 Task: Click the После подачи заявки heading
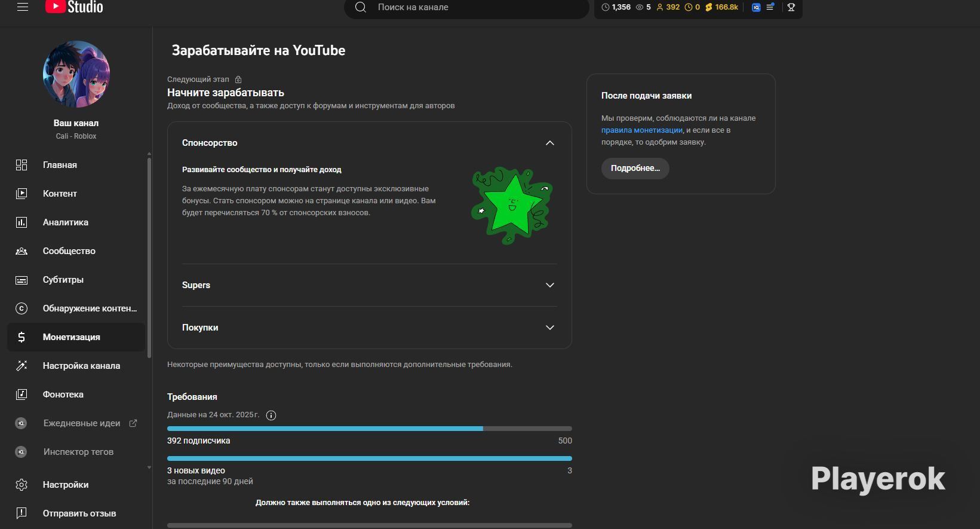click(646, 96)
